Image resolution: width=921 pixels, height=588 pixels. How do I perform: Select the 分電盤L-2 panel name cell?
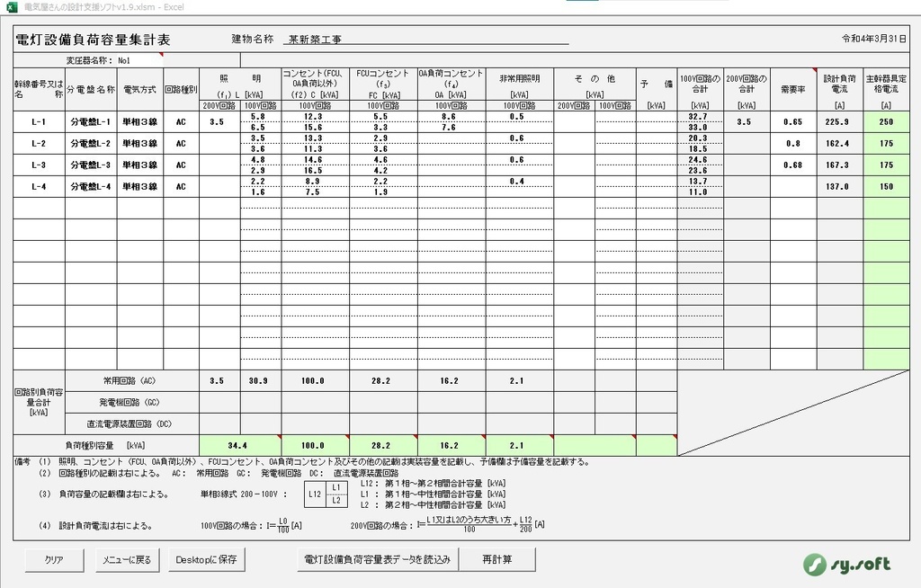[x=90, y=143]
